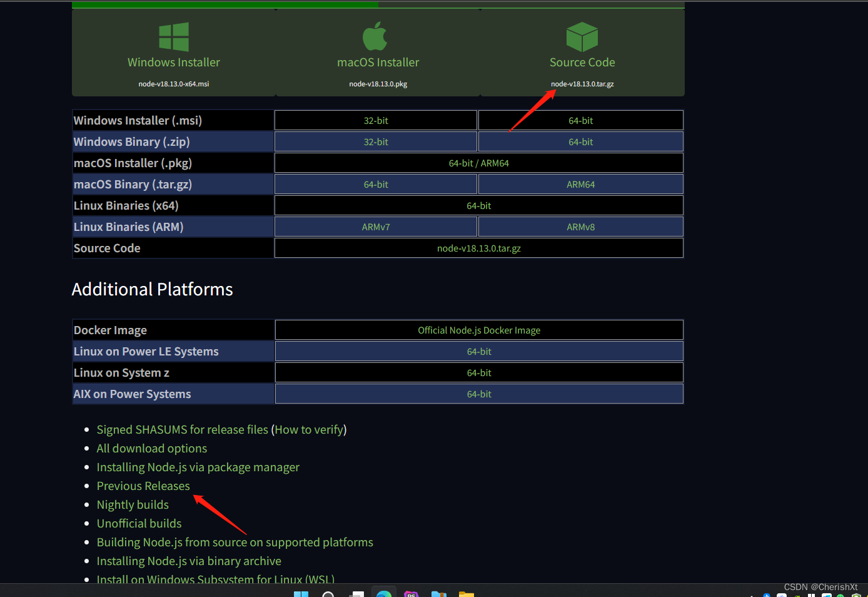Choose ARMv7 Linux binaries download
868x597 pixels.
tap(376, 227)
